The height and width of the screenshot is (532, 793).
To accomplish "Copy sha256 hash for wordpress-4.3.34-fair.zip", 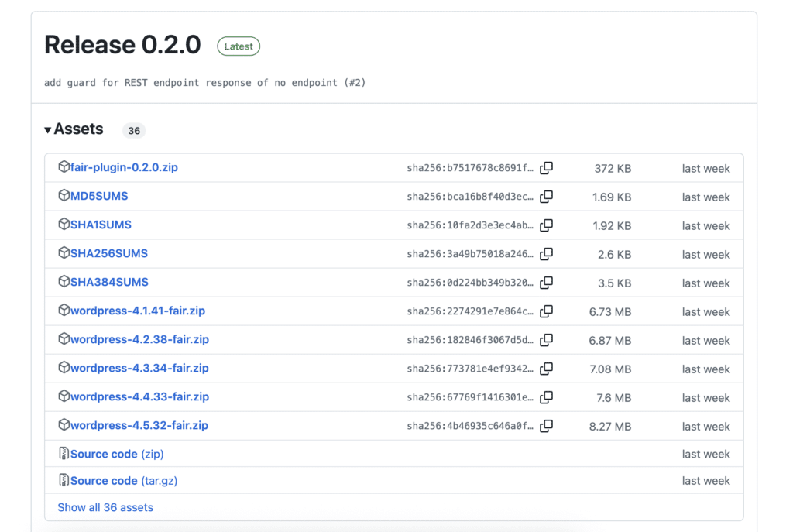I will pyautogui.click(x=546, y=369).
